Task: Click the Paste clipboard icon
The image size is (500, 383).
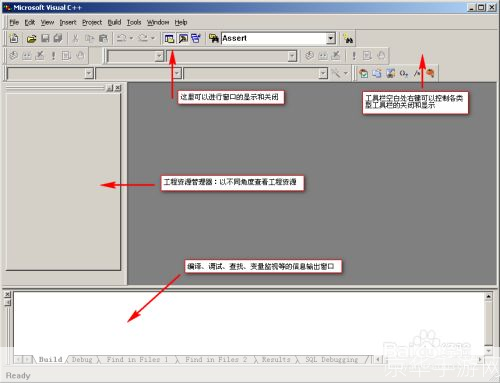Action: (103, 39)
